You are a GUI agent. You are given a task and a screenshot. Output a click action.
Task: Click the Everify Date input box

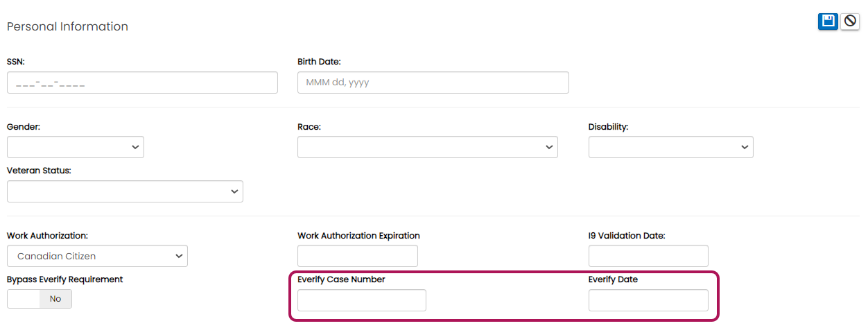(648, 300)
